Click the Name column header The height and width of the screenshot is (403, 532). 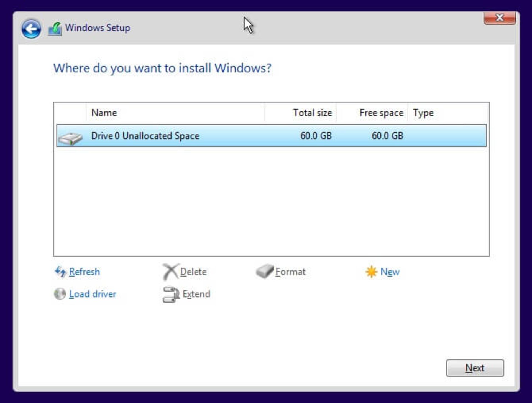click(175, 113)
